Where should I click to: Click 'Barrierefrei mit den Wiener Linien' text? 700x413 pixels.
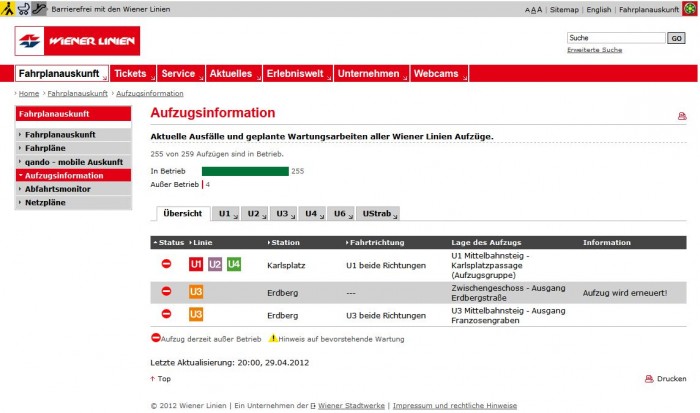[x=111, y=9]
